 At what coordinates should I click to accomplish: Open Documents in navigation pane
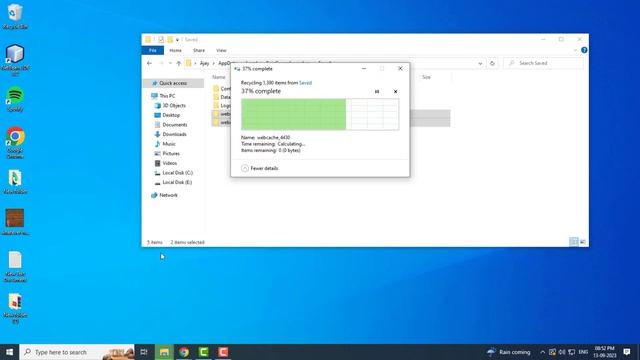175,125
